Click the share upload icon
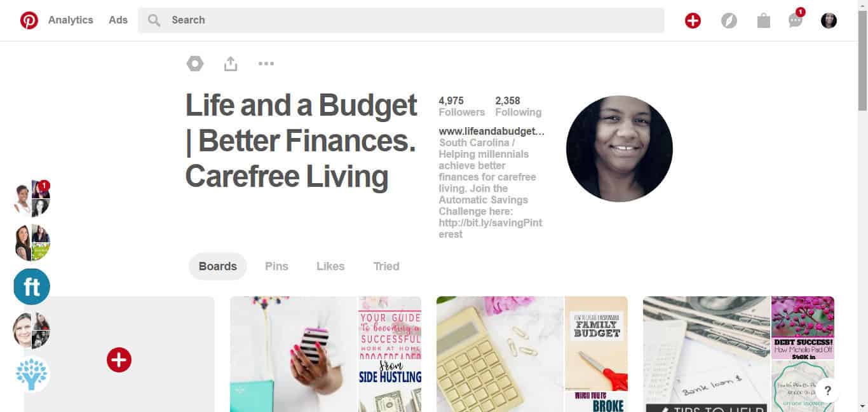The height and width of the screenshot is (412, 868). (x=231, y=64)
